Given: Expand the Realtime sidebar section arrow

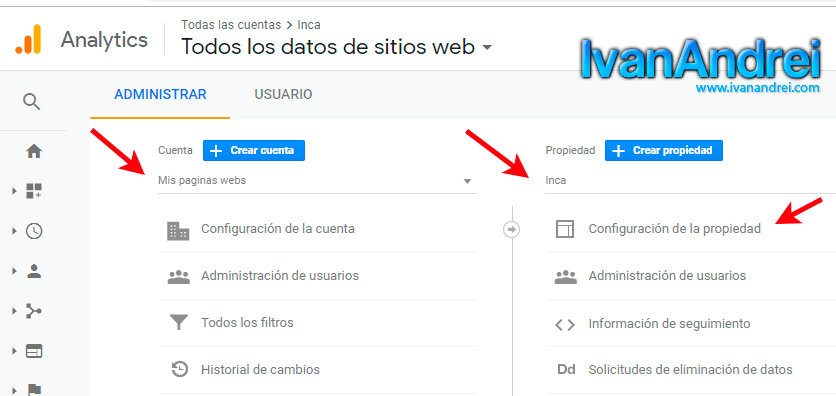Looking at the screenshot, I should coord(15,231).
